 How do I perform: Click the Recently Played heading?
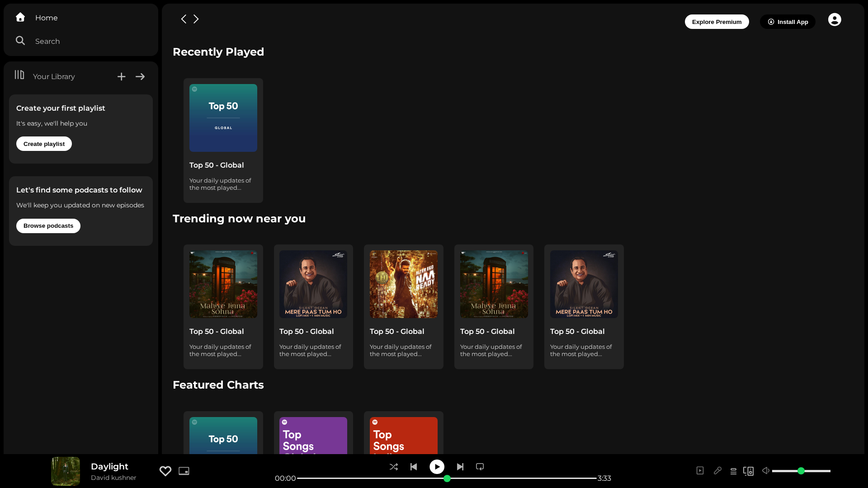(x=218, y=52)
